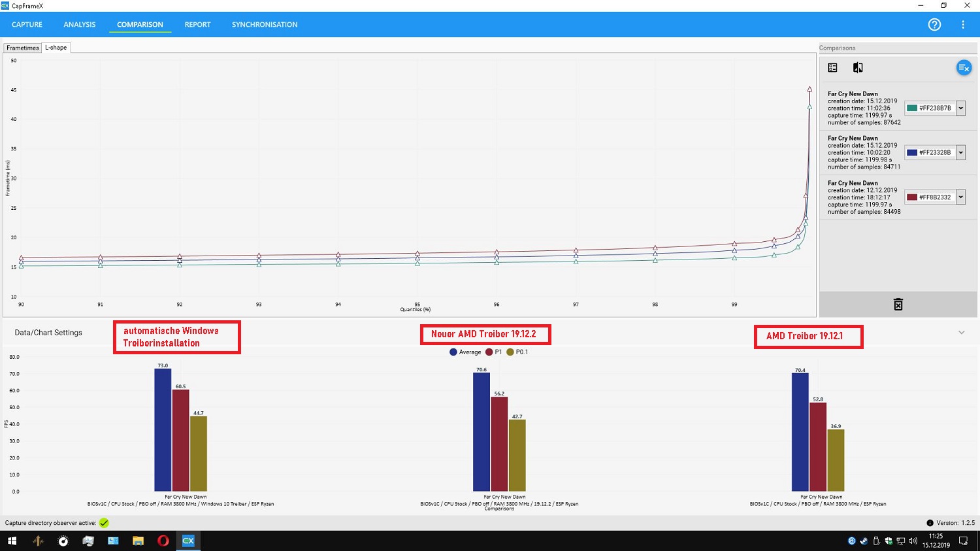The width and height of the screenshot is (980, 551).
Task: Click the Uplay tray icon
Action: [x=851, y=541]
